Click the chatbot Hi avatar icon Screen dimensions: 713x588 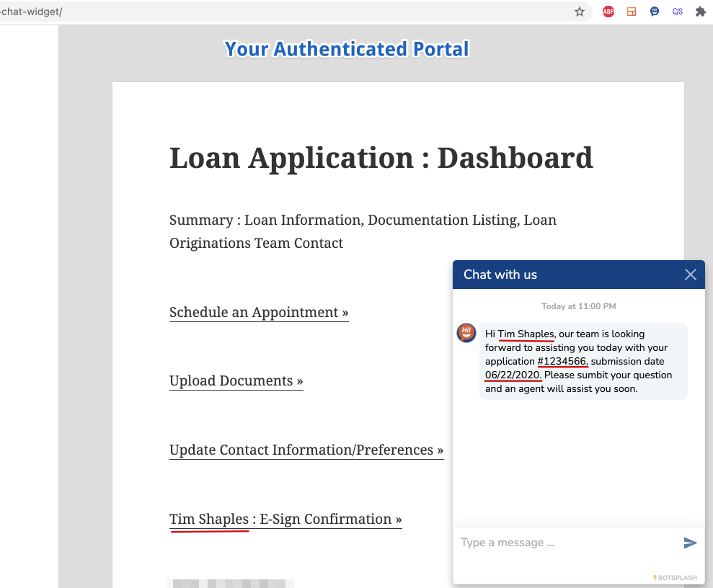[466, 333]
